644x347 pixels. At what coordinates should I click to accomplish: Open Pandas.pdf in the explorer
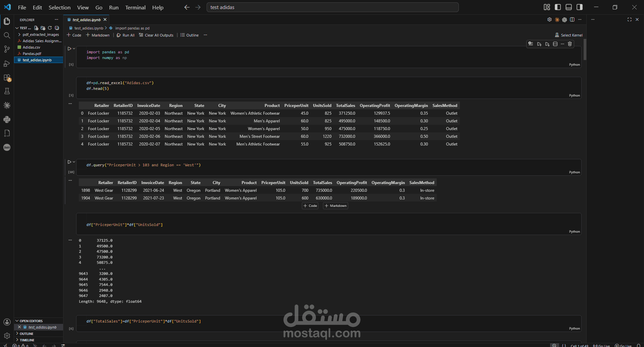click(39, 54)
